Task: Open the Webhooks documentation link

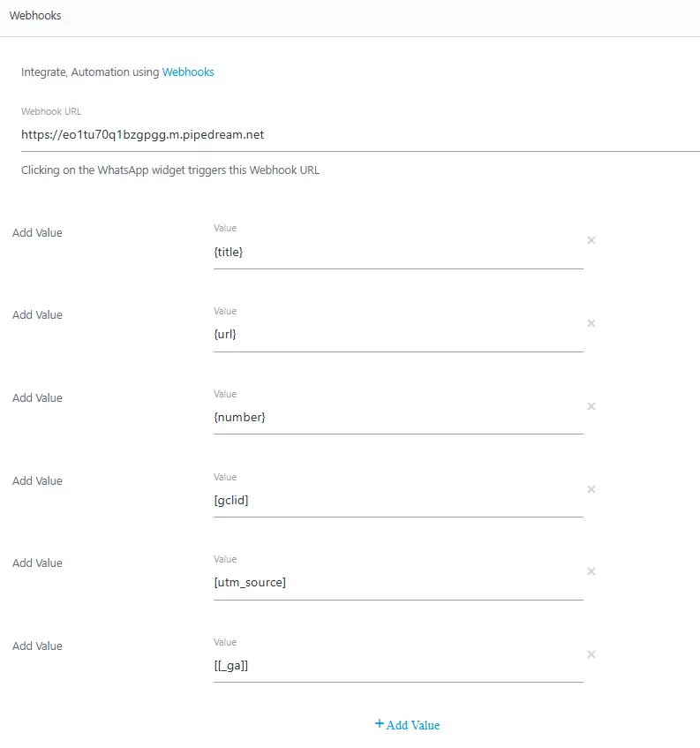Action: pos(188,72)
